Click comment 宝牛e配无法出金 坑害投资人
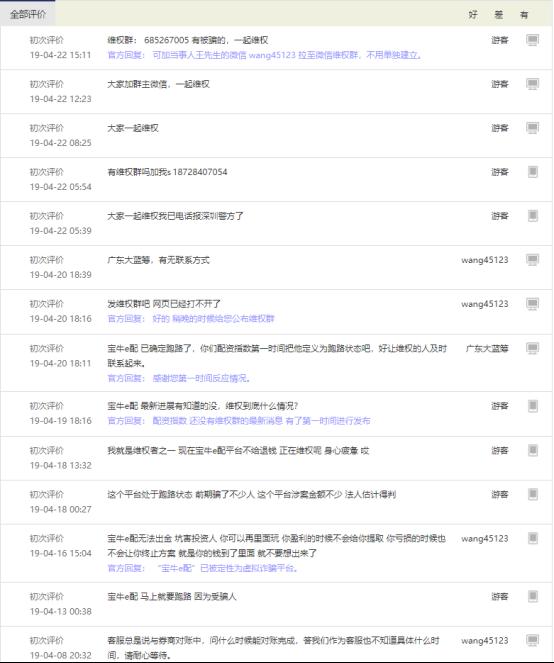Screen dimensions: 554x663 (x=277, y=545)
